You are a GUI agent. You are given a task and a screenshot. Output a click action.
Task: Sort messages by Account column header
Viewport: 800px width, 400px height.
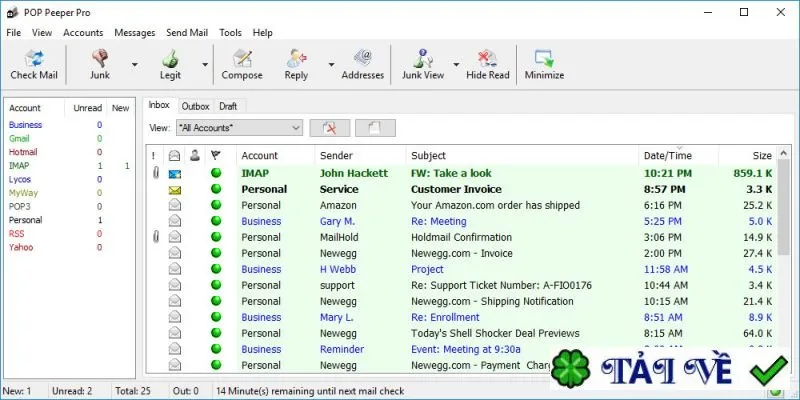click(x=276, y=156)
